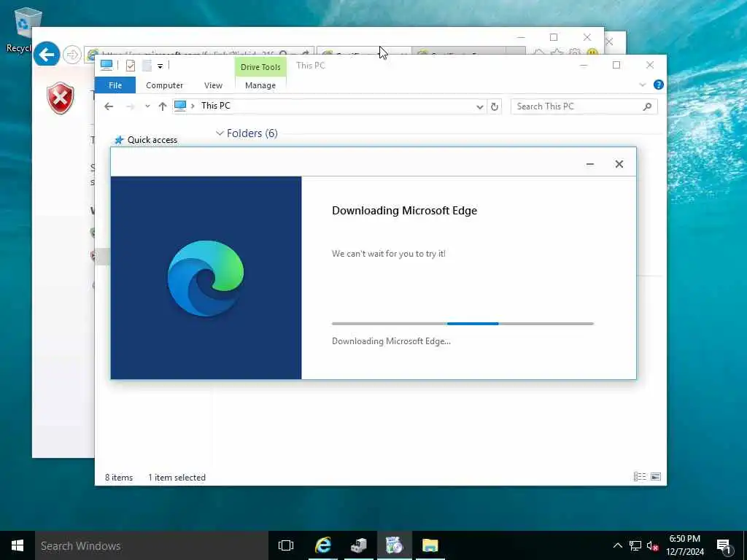Expand the ribbon with the chevron near Help
This screenshot has height=560, width=747.
(642, 85)
